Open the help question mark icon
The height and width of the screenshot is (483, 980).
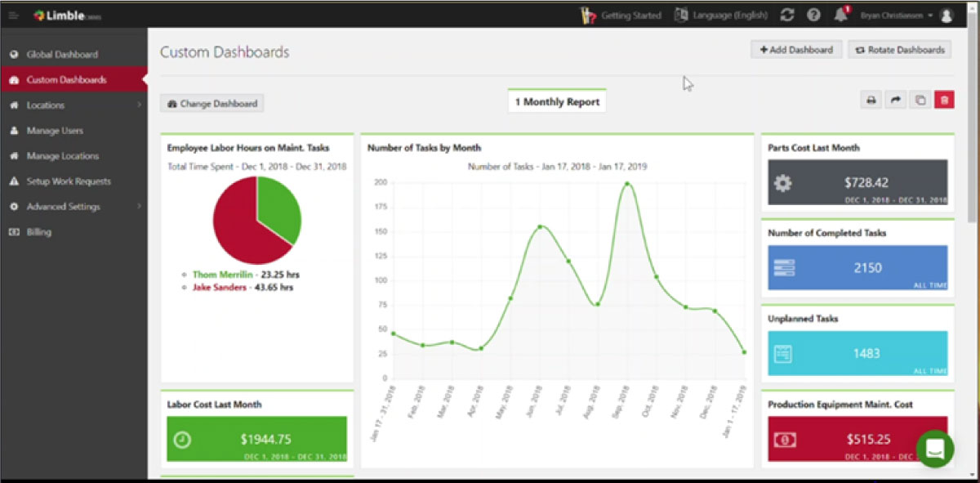pyautogui.click(x=813, y=15)
